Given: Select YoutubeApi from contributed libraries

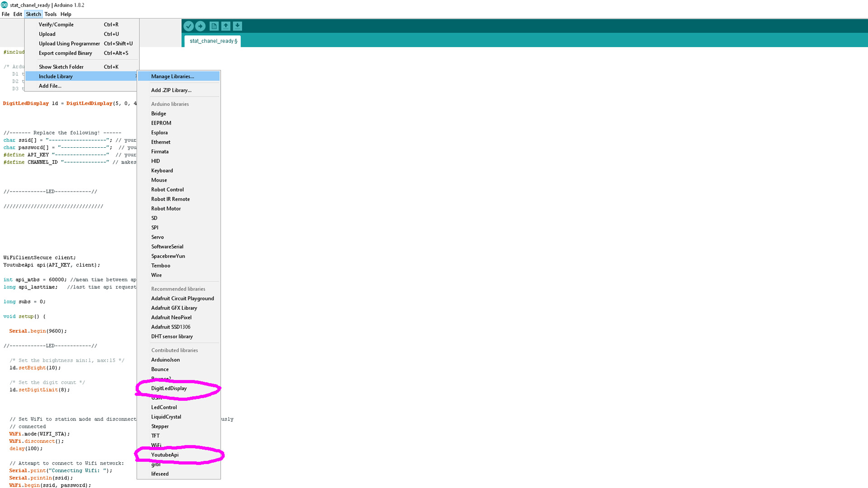Looking at the screenshot, I should tap(165, 454).
